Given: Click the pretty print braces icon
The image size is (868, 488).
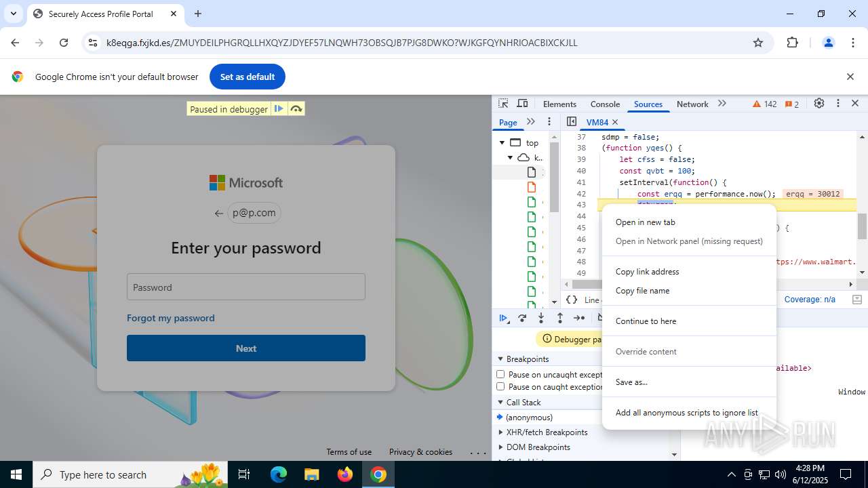Looking at the screenshot, I should click(x=572, y=300).
